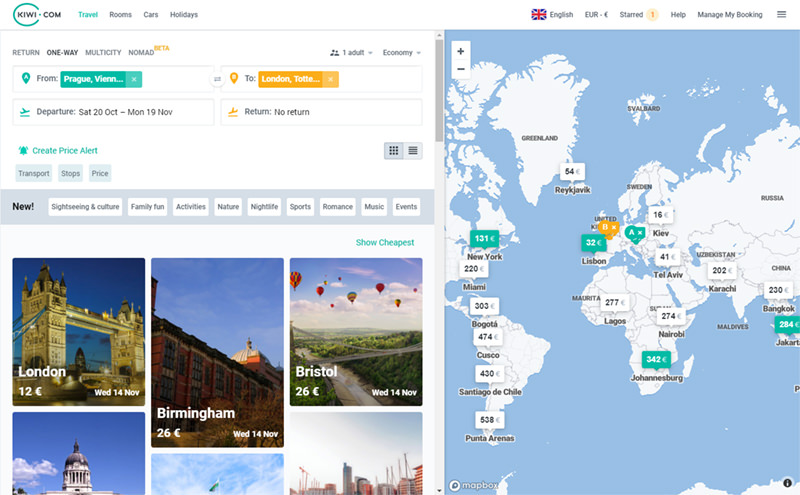
Task: Zoom in on the map
Action: tap(460, 51)
